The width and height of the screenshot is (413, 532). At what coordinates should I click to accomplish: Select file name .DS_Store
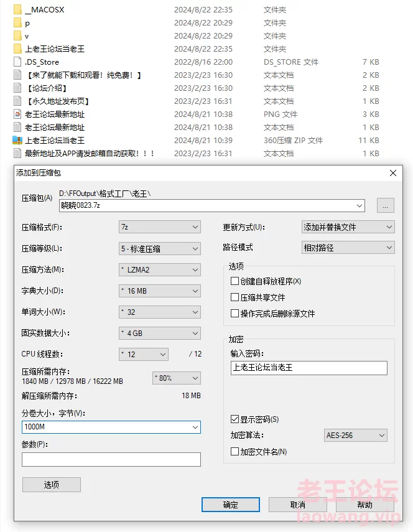point(42,62)
